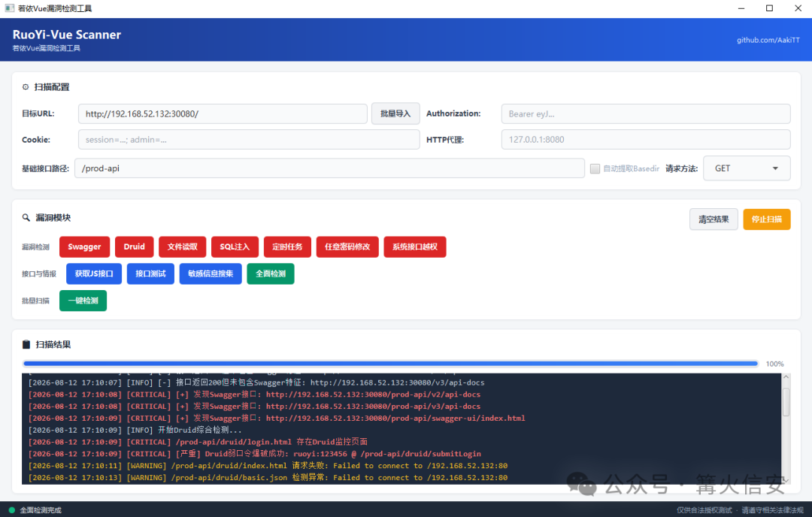The height and width of the screenshot is (517, 812).
Task: Edit the 基础接口路径 field
Action: (330, 169)
